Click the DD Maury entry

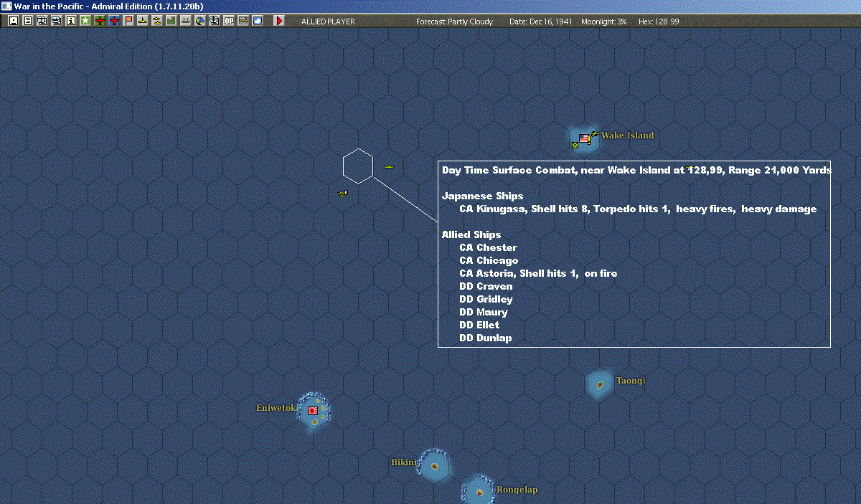coord(484,313)
